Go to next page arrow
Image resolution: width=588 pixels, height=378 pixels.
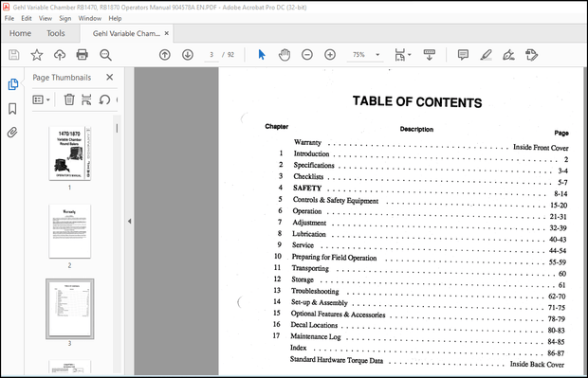(x=188, y=55)
